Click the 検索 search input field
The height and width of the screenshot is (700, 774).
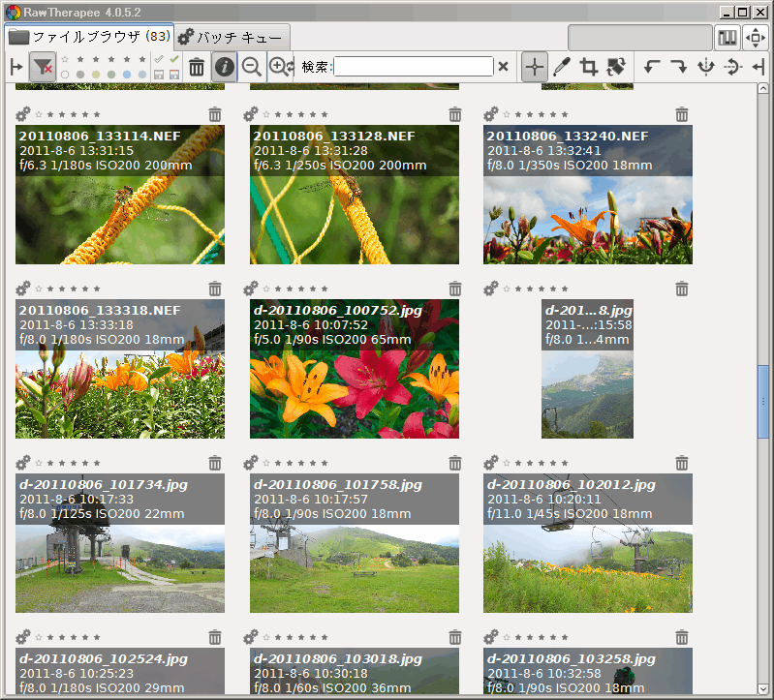(x=414, y=67)
